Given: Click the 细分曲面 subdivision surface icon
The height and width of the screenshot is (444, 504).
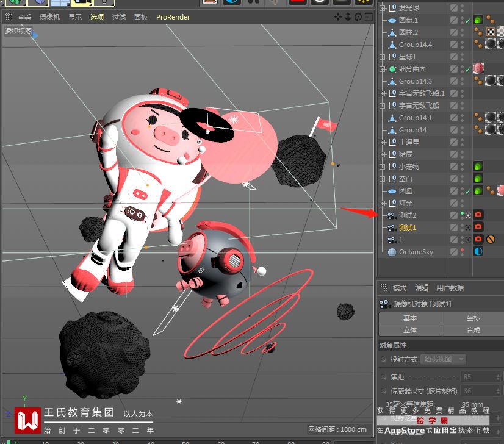Looking at the screenshot, I should point(392,69).
